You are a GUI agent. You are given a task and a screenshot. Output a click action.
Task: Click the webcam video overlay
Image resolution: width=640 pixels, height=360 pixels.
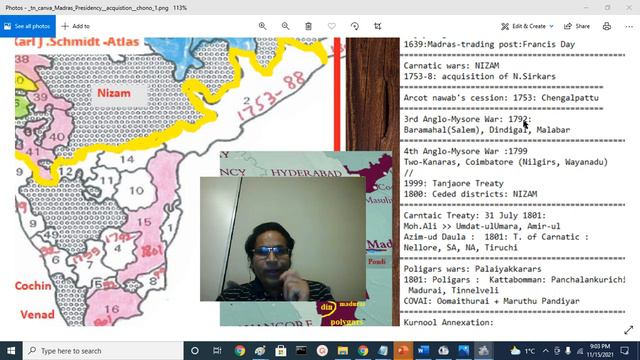[x=282, y=239]
